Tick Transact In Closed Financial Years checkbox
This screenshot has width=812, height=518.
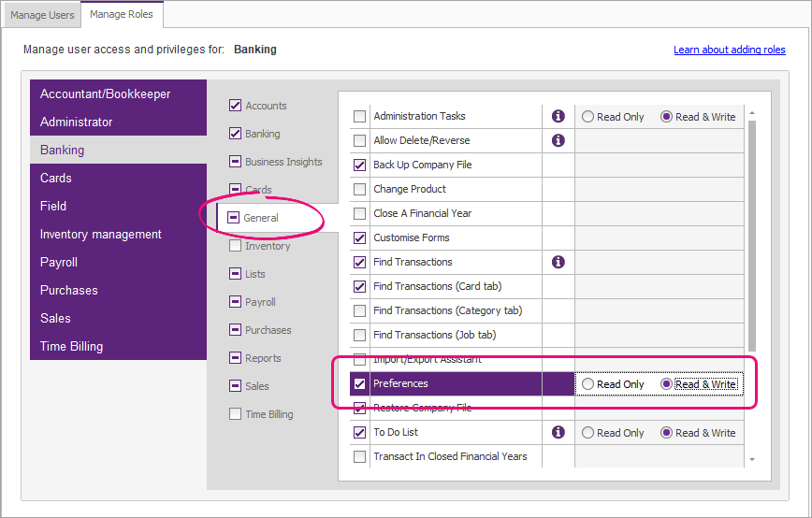pos(359,457)
